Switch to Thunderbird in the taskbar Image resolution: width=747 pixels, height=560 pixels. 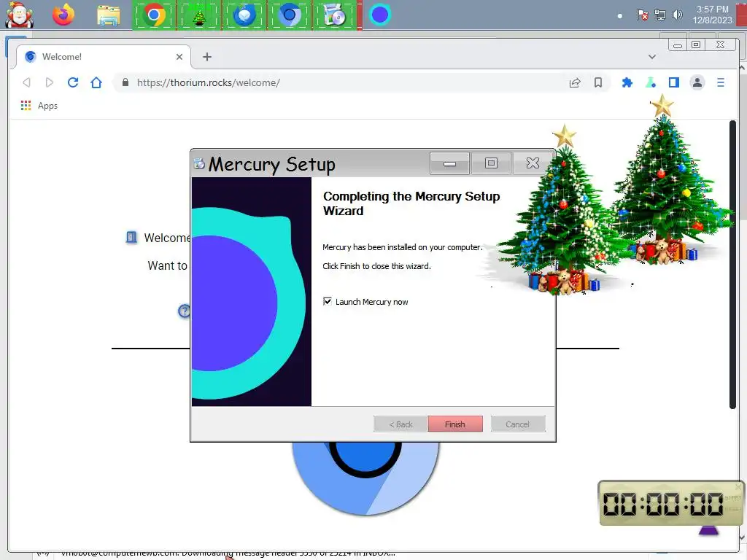tap(244, 15)
